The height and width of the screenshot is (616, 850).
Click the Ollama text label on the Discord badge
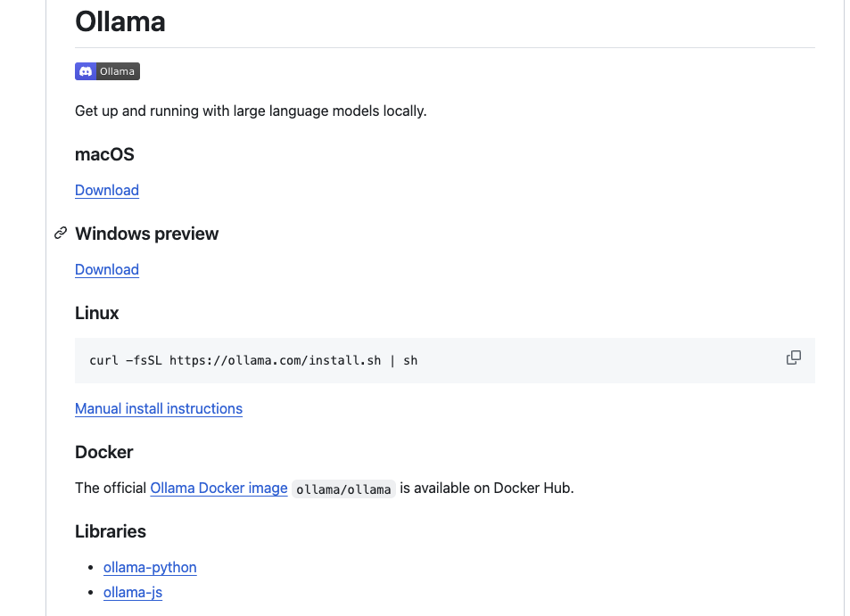[117, 71]
